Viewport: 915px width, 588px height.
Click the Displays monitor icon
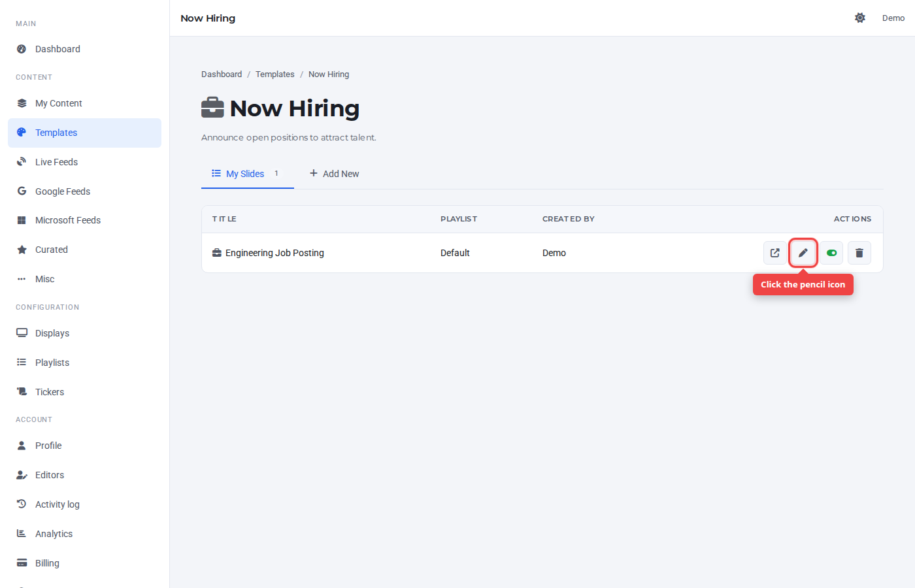22,333
